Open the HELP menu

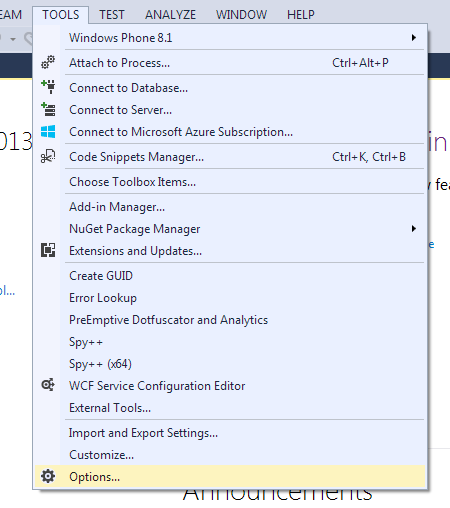[x=301, y=15]
